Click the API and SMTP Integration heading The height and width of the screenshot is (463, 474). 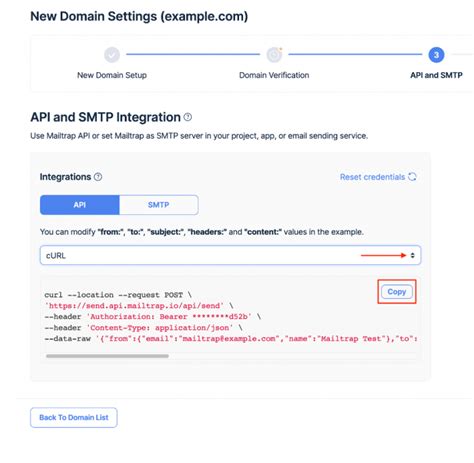coord(105,117)
